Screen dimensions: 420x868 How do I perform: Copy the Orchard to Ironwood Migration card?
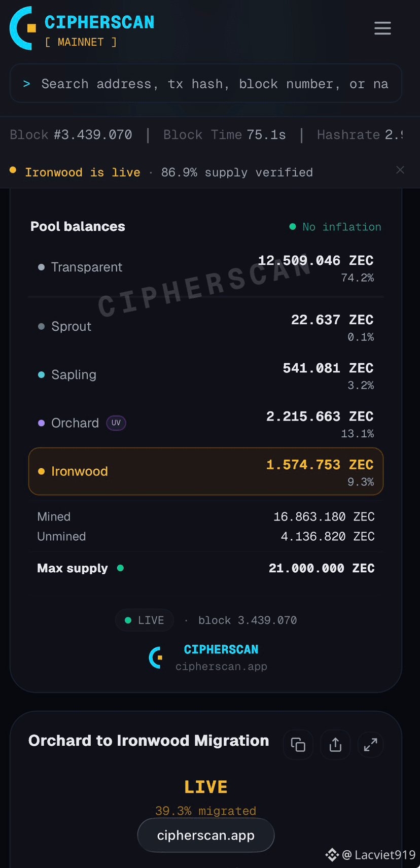click(298, 745)
